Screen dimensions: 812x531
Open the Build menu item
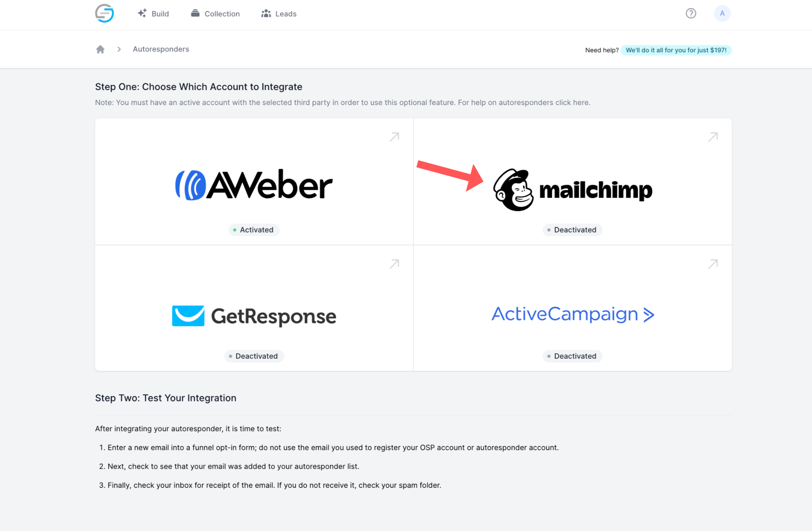(153, 13)
